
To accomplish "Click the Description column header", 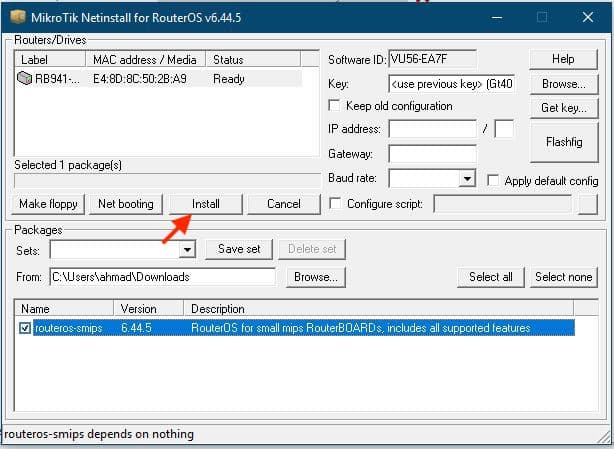I will coord(379,308).
